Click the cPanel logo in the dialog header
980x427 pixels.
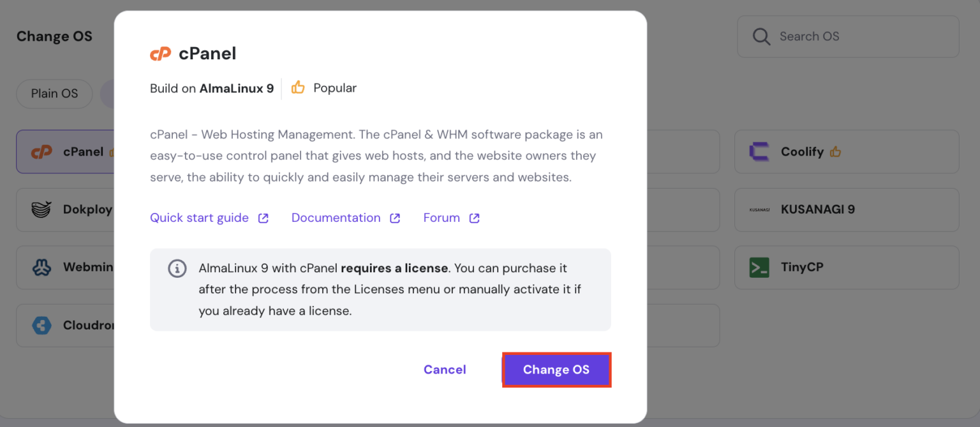coord(160,54)
